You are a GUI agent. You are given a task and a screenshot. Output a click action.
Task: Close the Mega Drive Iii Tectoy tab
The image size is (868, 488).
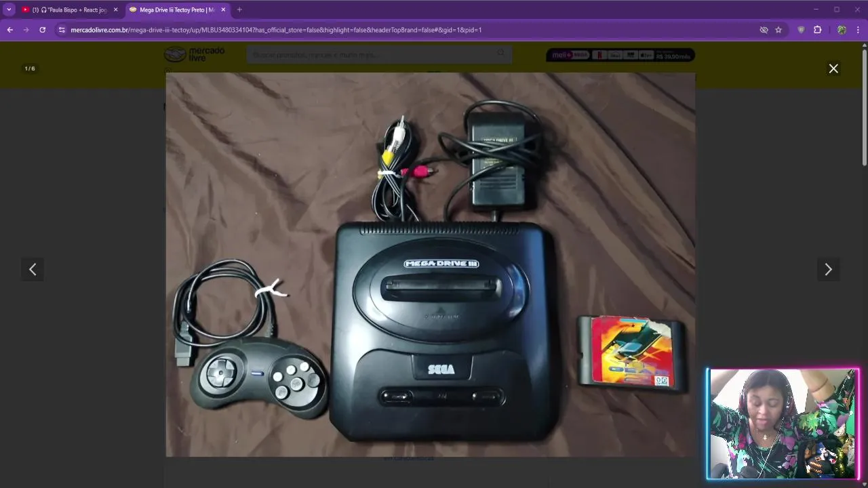click(x=223, y=9)
